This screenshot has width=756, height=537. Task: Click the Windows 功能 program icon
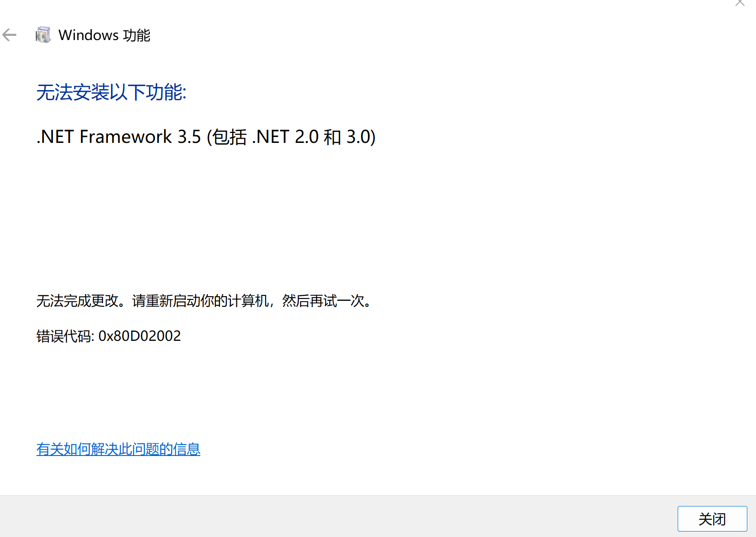pyautogui.click(x=43, y=35)
